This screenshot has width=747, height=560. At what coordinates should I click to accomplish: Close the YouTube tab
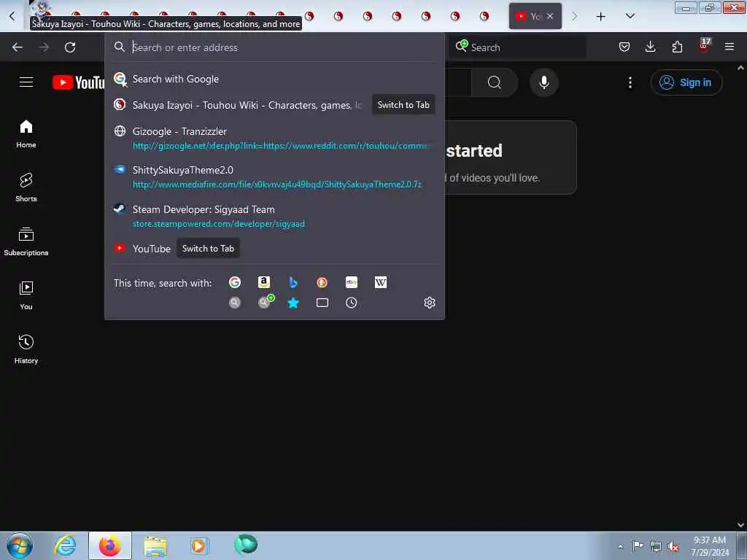tap(550, 16)
